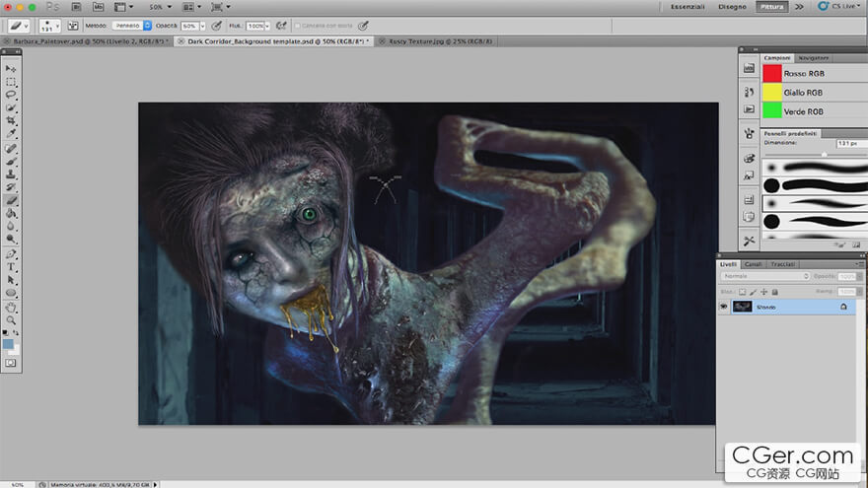Open the Tool Presets panel icon
The image size is (868, 488).
749,241
